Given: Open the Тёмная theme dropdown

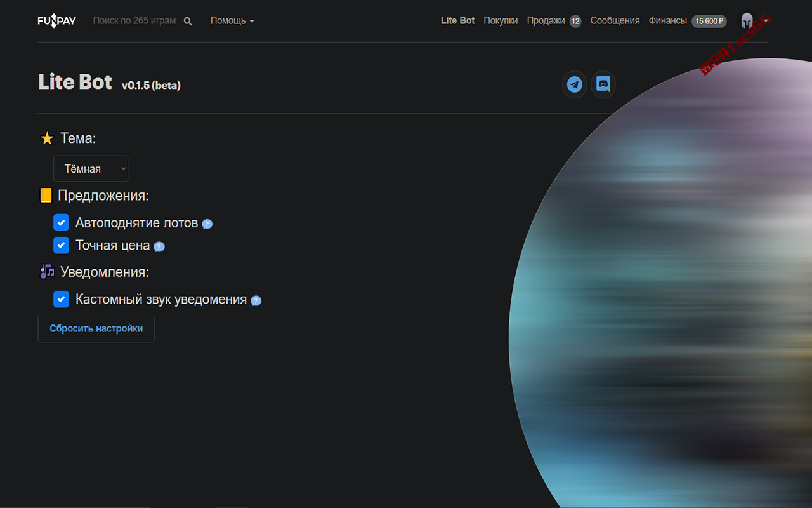Looking at the screenshot, I should click(91, 169).
